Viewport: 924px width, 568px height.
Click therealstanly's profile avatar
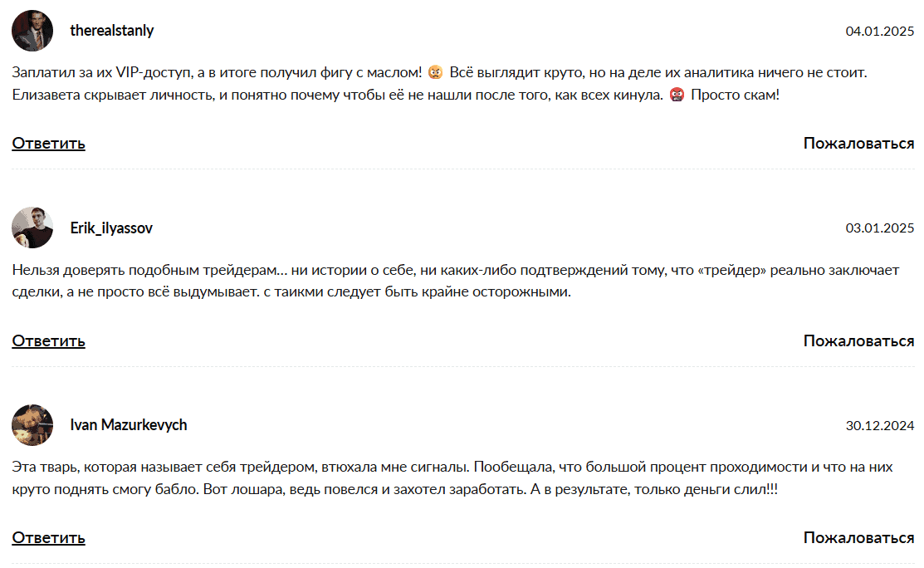pos(32,31)
